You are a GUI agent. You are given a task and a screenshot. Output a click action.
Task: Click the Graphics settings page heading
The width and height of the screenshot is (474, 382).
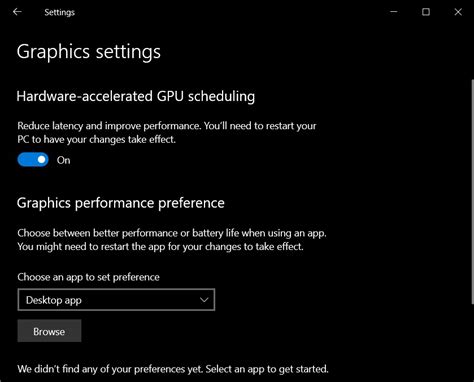(89, 52)
